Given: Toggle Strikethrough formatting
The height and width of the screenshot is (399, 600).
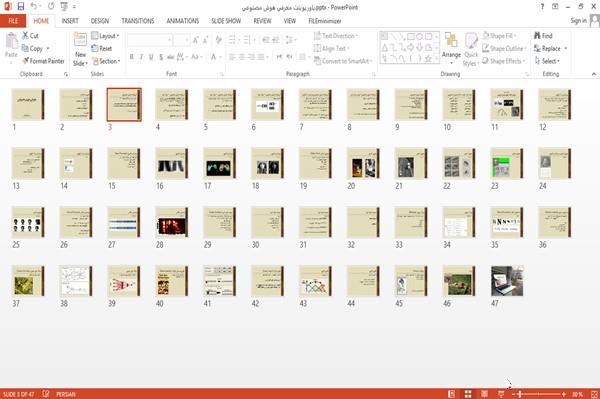Looking at the screenshot, I should pyautogui.click(x=171, y=57).
